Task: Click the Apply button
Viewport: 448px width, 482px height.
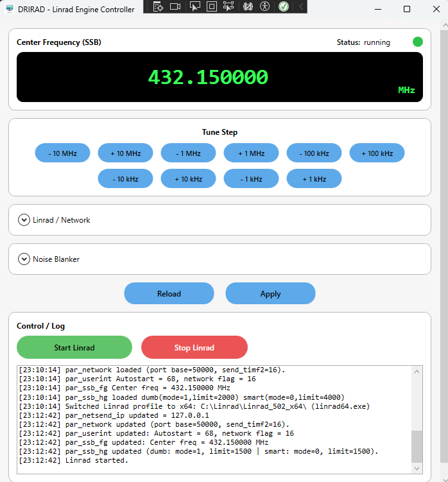Action: [270, 293]
